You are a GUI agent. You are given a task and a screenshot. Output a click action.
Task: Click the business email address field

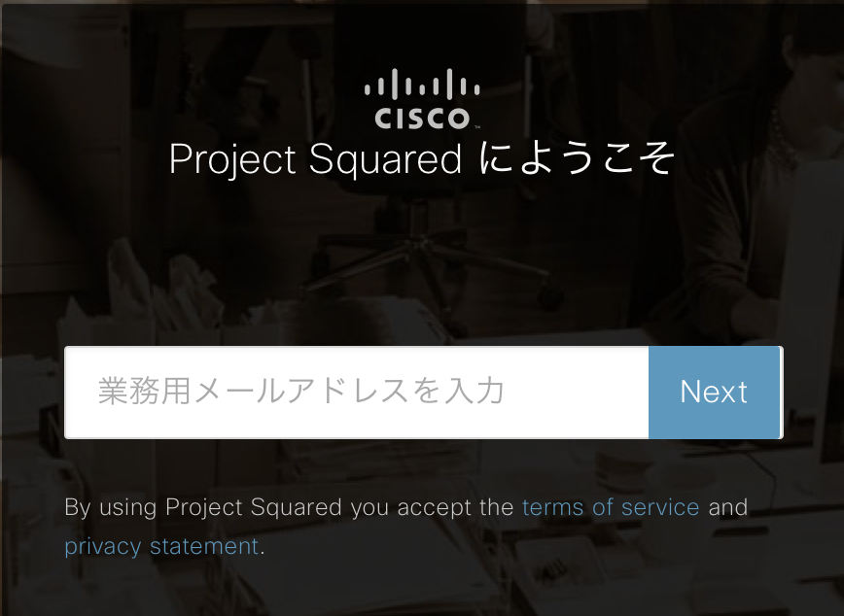356,392
